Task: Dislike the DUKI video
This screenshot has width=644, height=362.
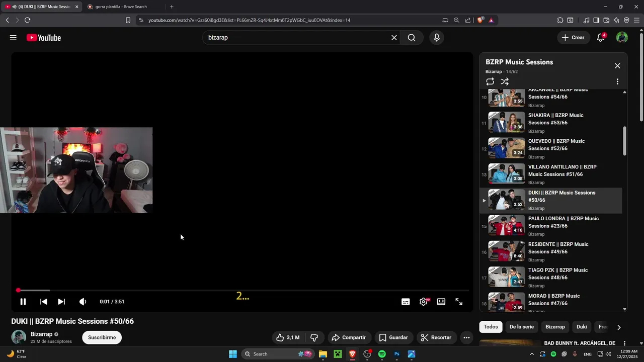Action: coord(314,337)
